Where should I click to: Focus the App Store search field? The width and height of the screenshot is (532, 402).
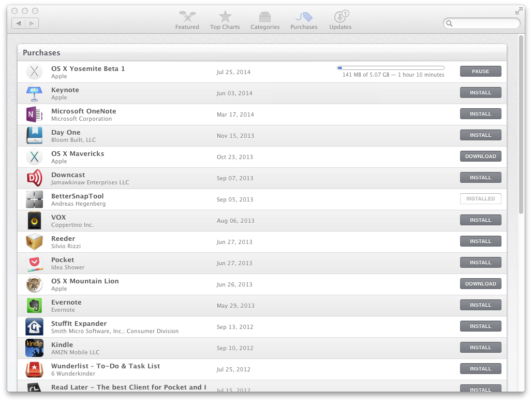[x=481, y=23]
